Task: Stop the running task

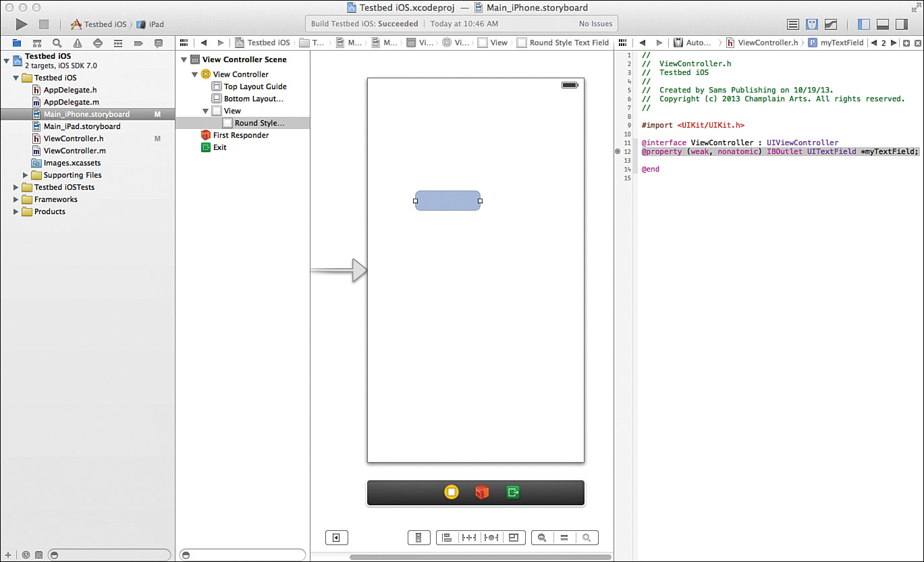Action: point(44,24)
